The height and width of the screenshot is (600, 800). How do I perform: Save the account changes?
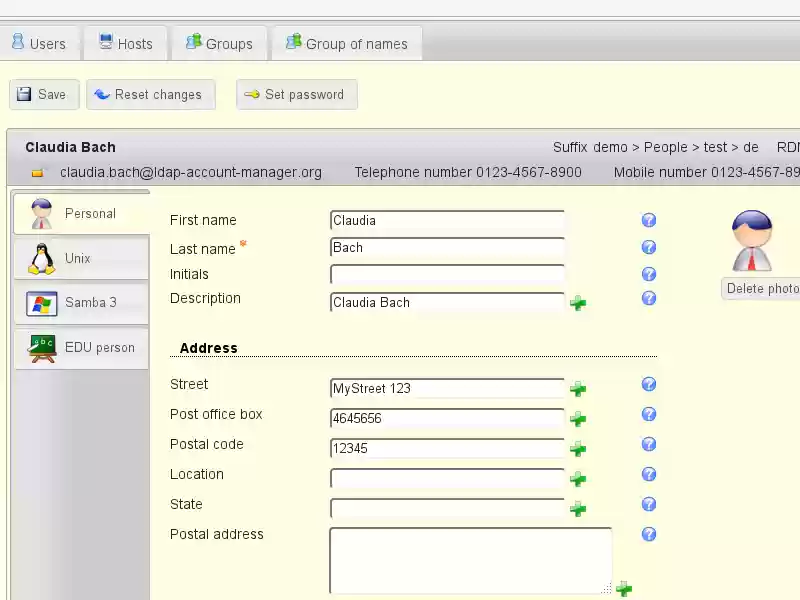point(43,94)
